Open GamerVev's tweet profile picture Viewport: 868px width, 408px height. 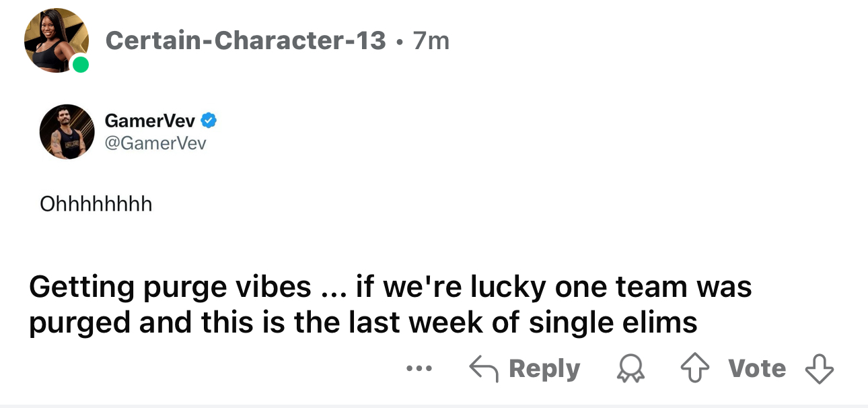coord(67,131)
